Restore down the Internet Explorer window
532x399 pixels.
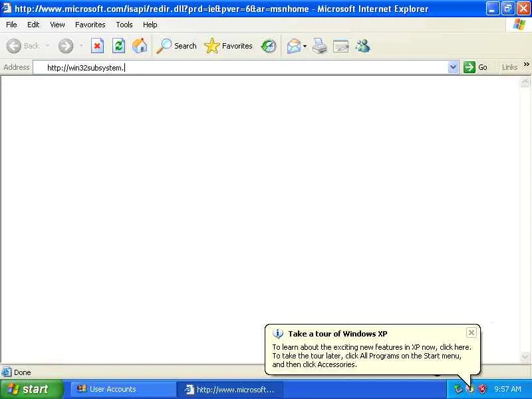pos(507,9)
